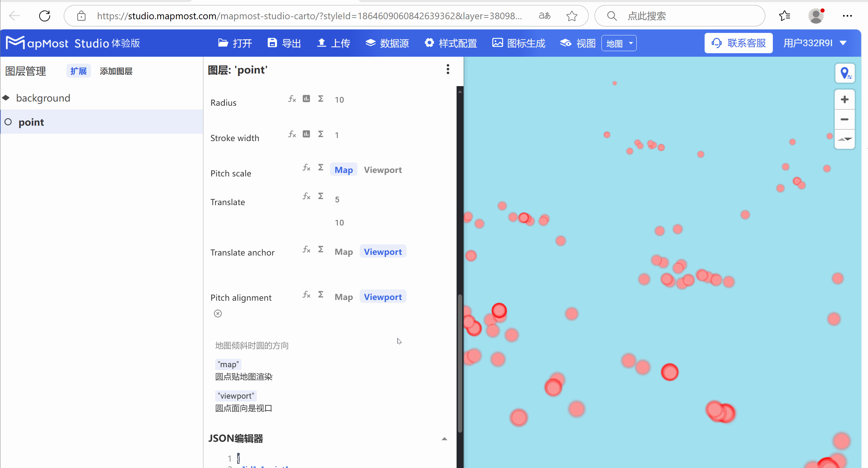Screen dimensions: 868x468
Task: Click the map location marker icon
Action: pyautogui.click(x=845, y=73)
